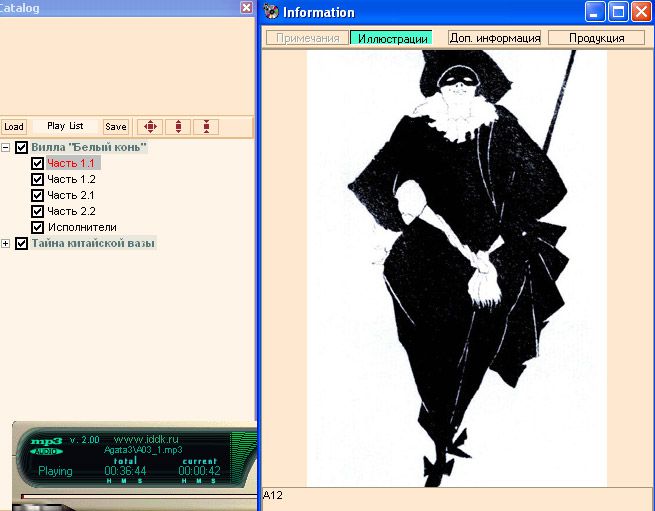The image size is (655, 511).
Task: Toggle the Вилла "Белый конь" checkbox
Action: click(x=22, y=147)
